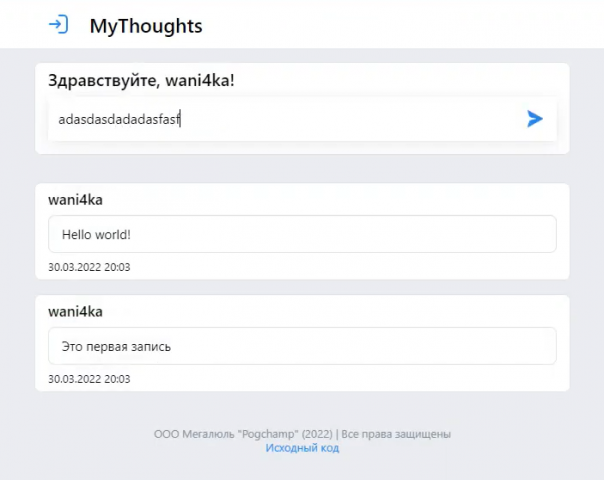
Task: Send the thought with the blue arrow icon
Action: click(x=535, y=119)
